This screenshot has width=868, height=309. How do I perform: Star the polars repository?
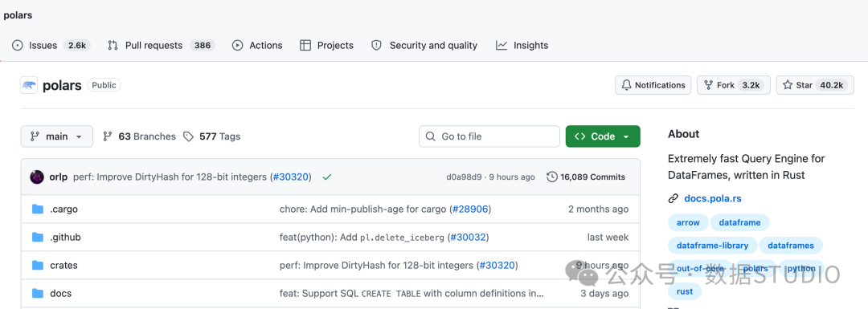815,85
